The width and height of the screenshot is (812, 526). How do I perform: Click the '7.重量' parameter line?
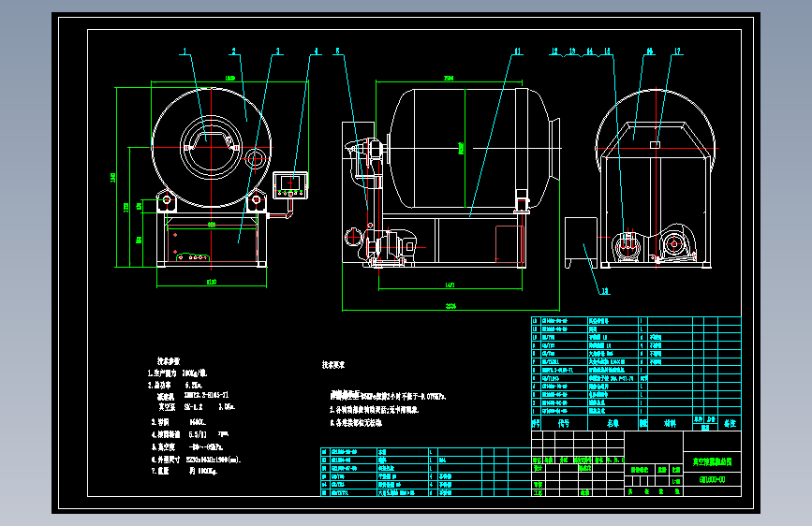pyautogui.click(x=185, y=471)
